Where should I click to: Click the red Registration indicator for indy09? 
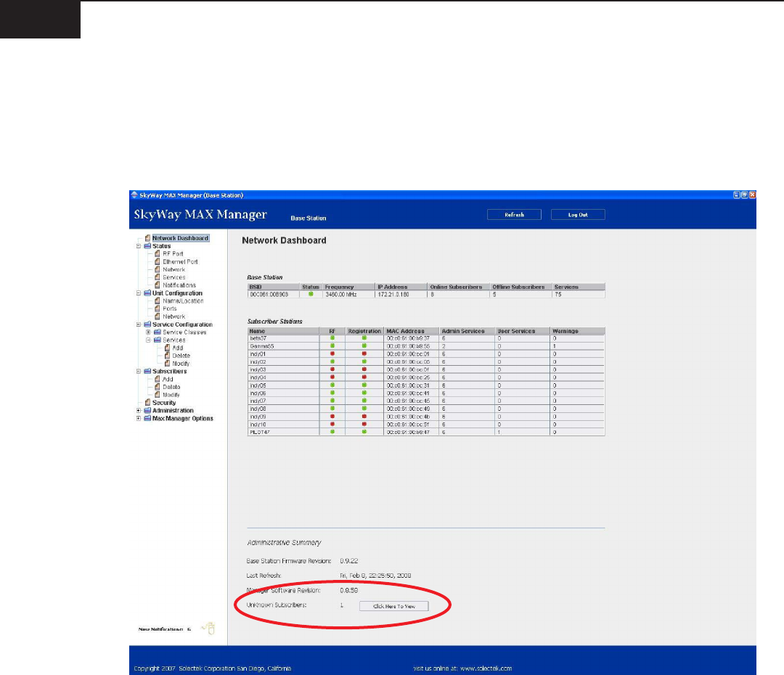pyautogui.click(x=364, y=417)
